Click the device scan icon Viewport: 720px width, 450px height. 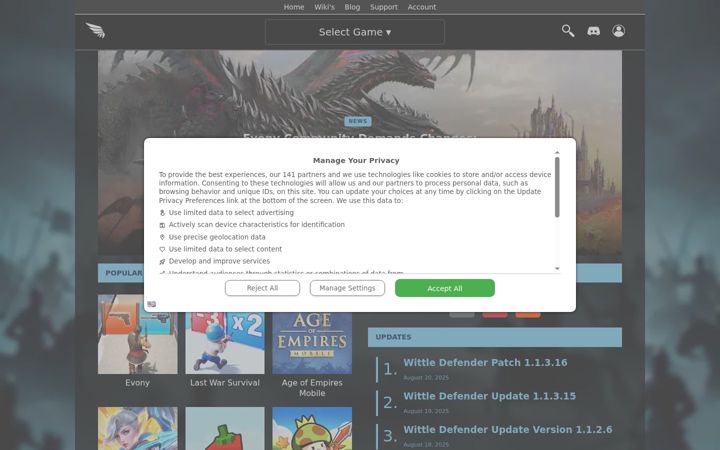(162, 225)
